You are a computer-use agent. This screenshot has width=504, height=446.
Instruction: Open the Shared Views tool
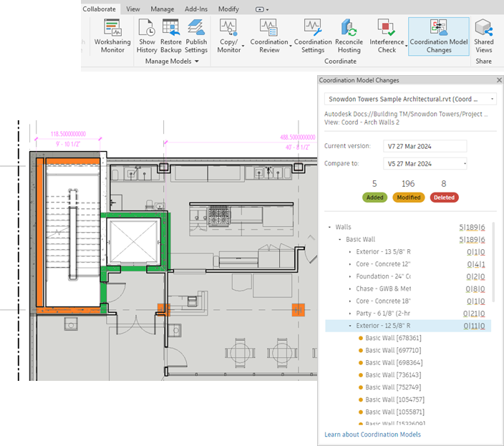[x=483, y=36]
